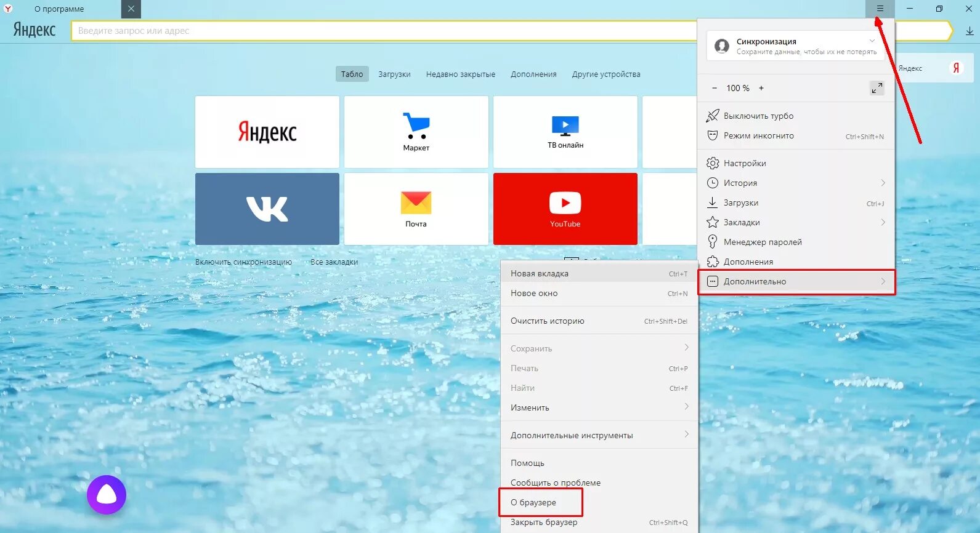Toggle fullscreen mode icon in menu
This screenshot has height=533, width=980.
(877, 88)
